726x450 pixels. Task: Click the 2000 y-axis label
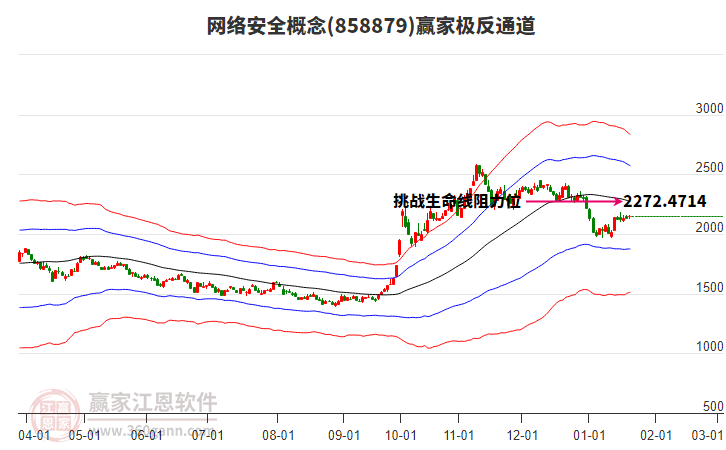(x=709, y=228)
